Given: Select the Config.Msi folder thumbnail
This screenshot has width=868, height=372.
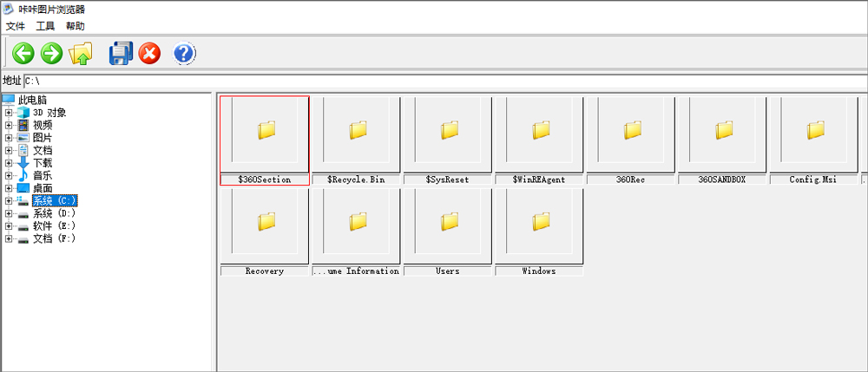Looking at the screenshot, I should (x=814, y=134).
